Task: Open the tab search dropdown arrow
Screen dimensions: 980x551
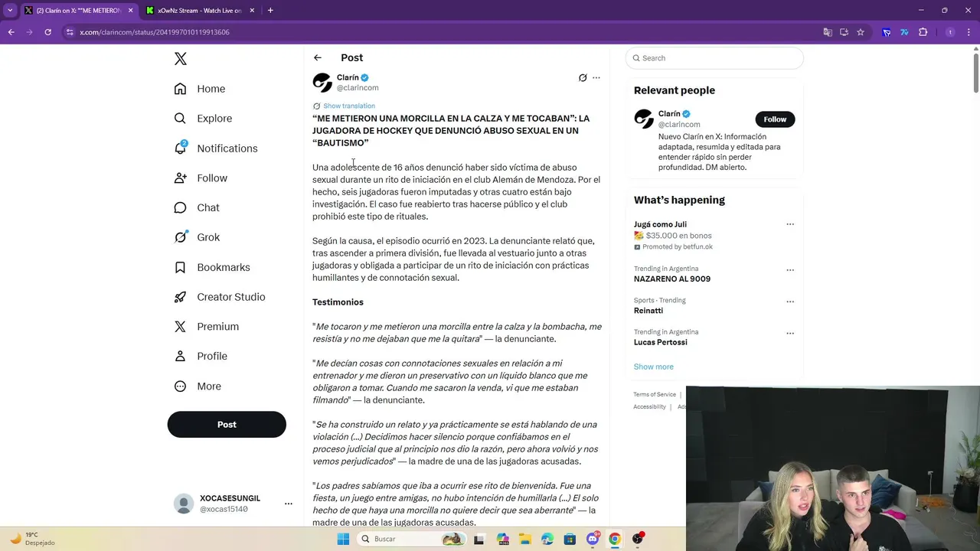Action: (10, 11)
